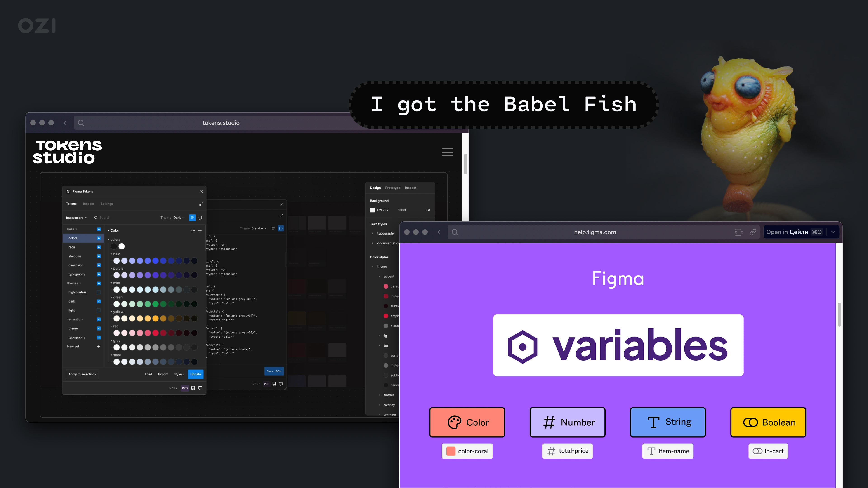
Task: Click the String variable type icon
Action: click(653, 422)
